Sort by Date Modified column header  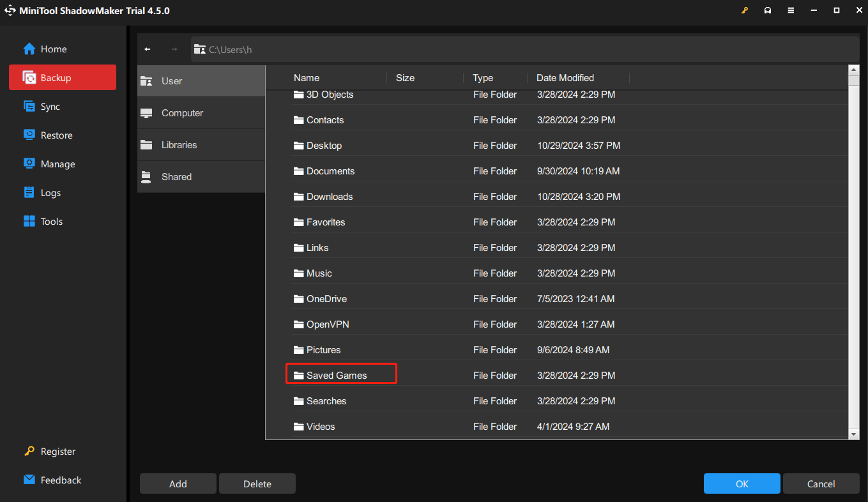click(565, 78)
